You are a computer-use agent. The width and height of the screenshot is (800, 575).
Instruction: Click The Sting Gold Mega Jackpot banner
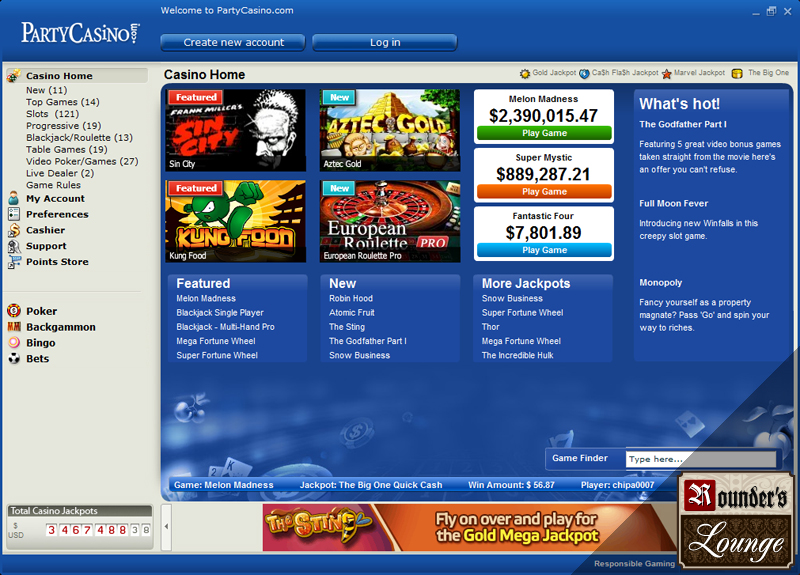[470, 528]
